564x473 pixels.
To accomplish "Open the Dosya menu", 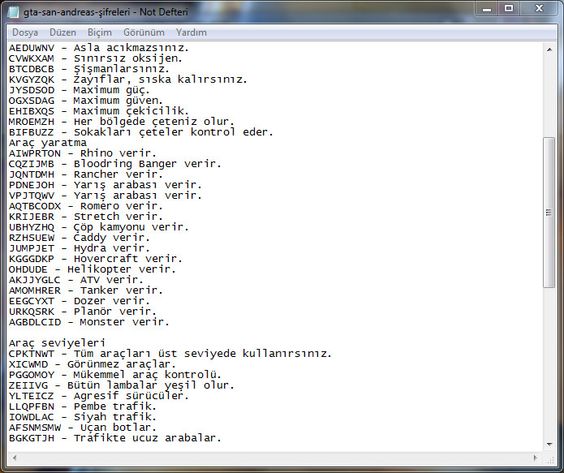I will (x=25, y=32).
